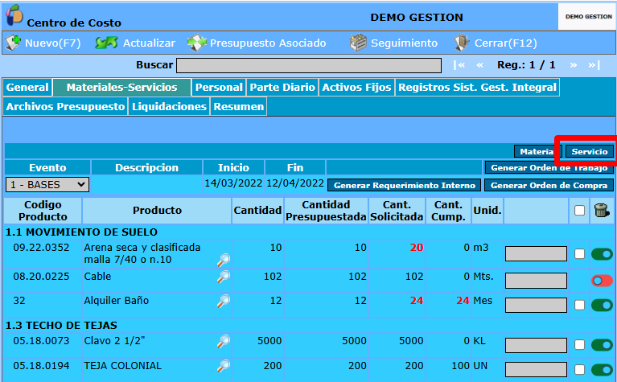This screenshot has width=617, height=382.
Task: Go to last record navigation arrow
Action: tap(594, 65)
